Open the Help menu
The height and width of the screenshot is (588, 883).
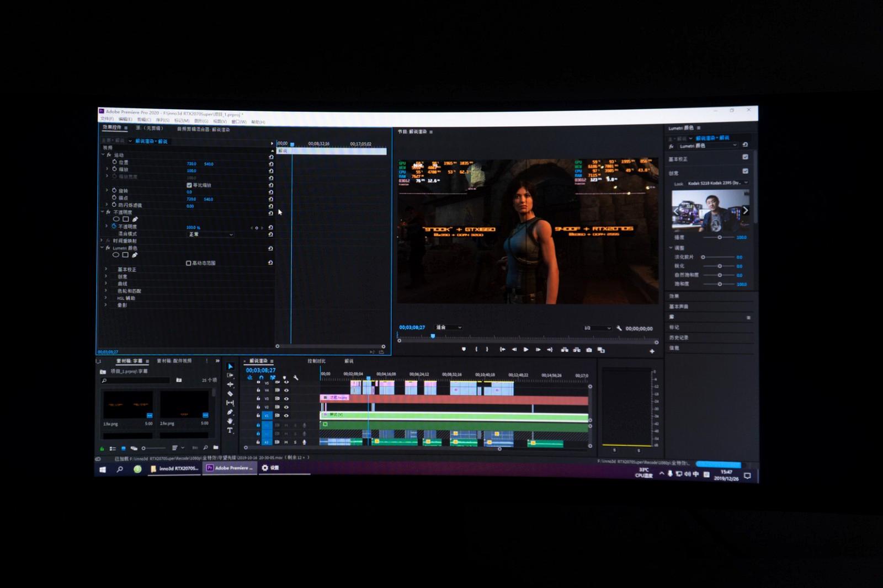point(258,122)
